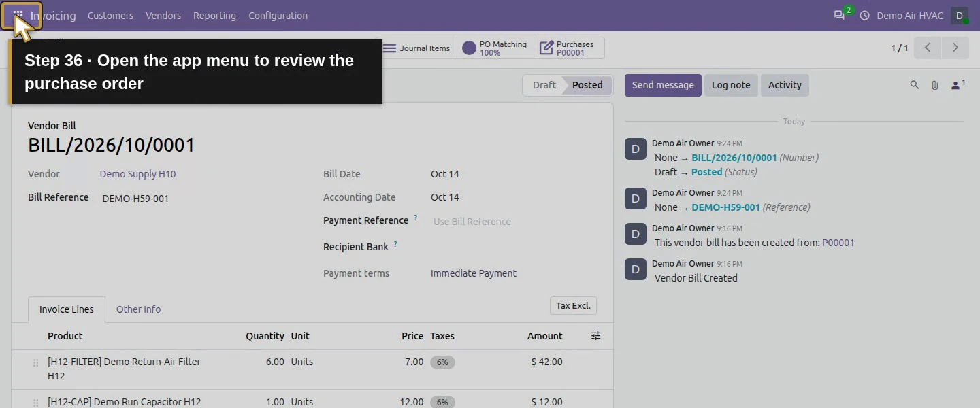Open the apps grid menu
Viewport: 980px width, 408px height.
point(18,15)
